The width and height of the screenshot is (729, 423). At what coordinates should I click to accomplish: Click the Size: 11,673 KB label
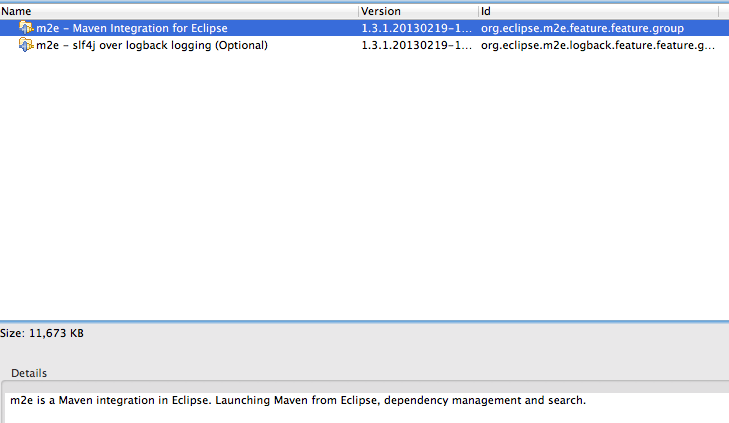[x=42, y=333]
